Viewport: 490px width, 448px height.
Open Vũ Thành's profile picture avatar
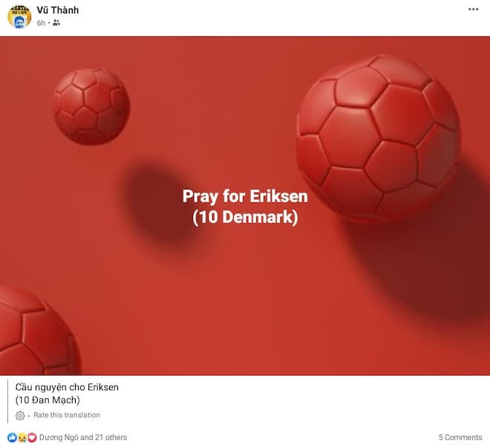click(19, 16)
